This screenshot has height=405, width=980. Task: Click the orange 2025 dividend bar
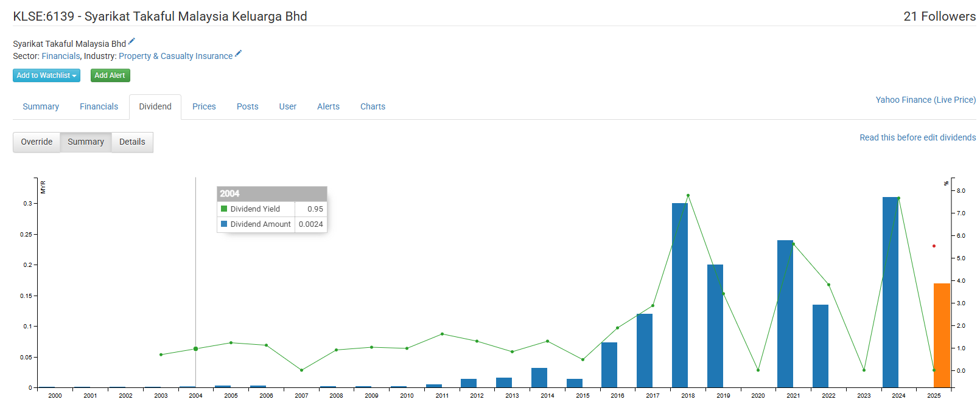[942, 334]
